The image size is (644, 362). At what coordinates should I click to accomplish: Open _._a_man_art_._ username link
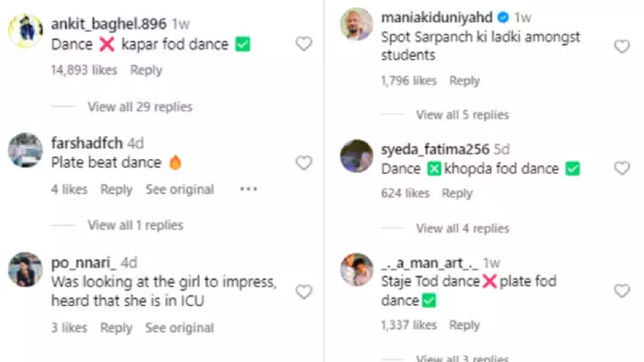430,263
